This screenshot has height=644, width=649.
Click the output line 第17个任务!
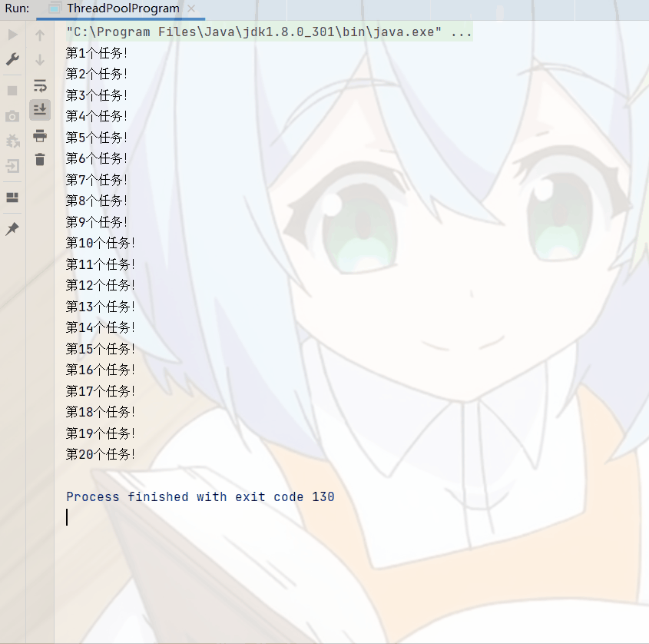pos(101,391)
